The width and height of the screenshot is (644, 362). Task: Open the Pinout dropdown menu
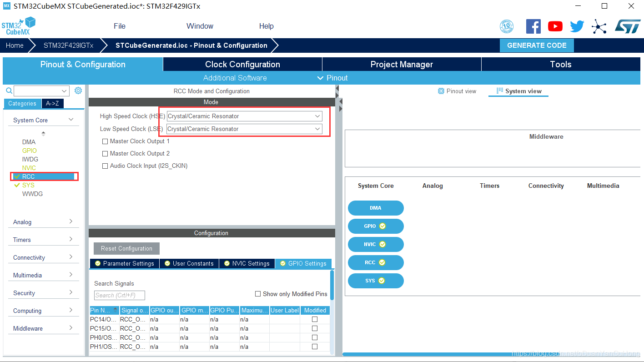332,78
